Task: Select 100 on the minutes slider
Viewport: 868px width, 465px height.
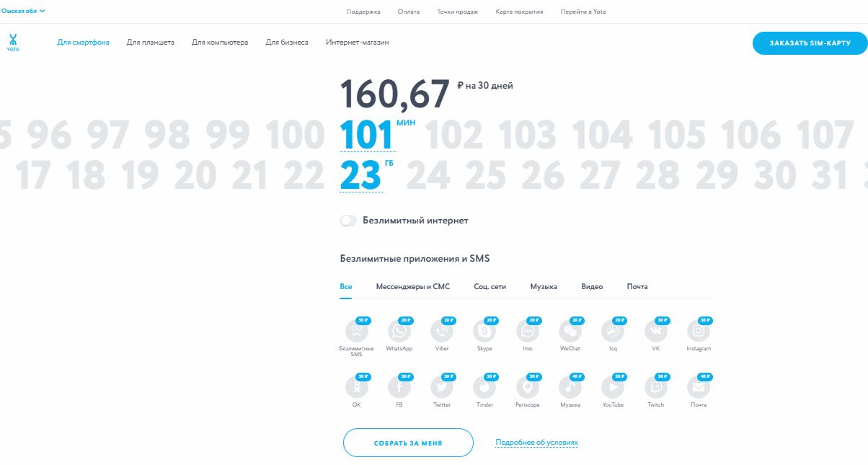Action: click(296, 135)
